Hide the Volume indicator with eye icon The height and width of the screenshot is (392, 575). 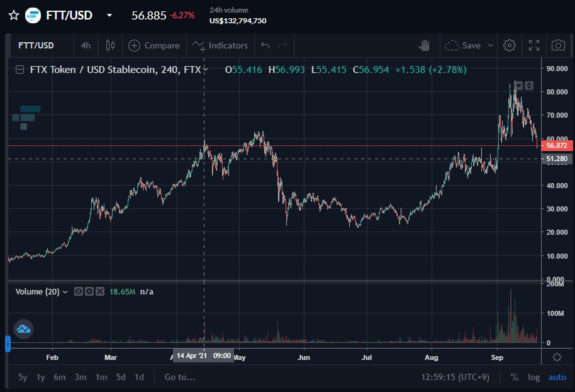pos(79,291)
